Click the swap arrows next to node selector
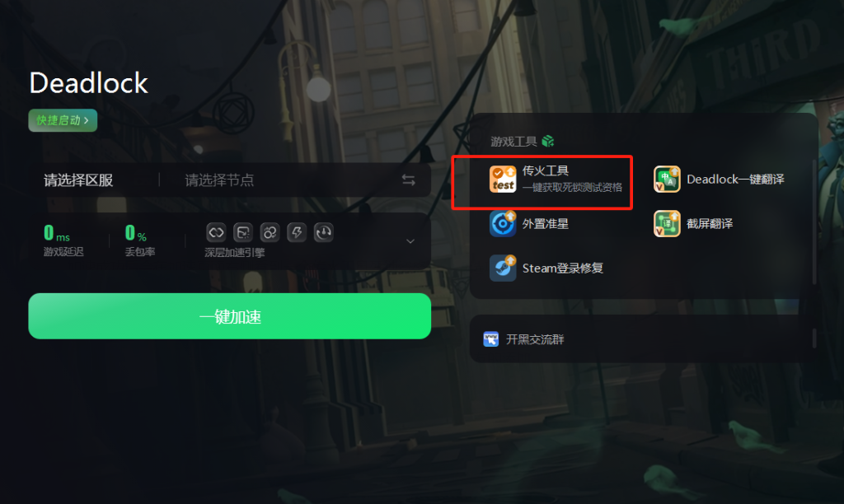The width and height of the screenshot is (844, 504). [x=409, y=180]
